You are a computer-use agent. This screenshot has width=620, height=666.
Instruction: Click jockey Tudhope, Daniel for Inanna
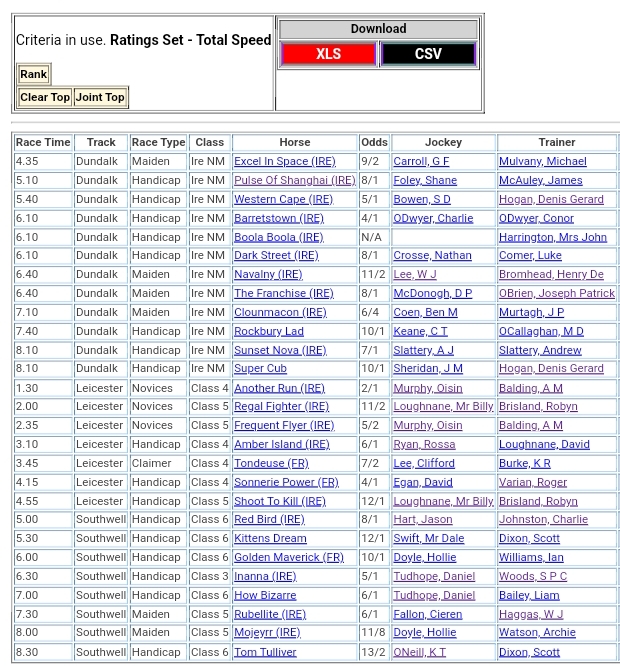[x=433, y=576]
